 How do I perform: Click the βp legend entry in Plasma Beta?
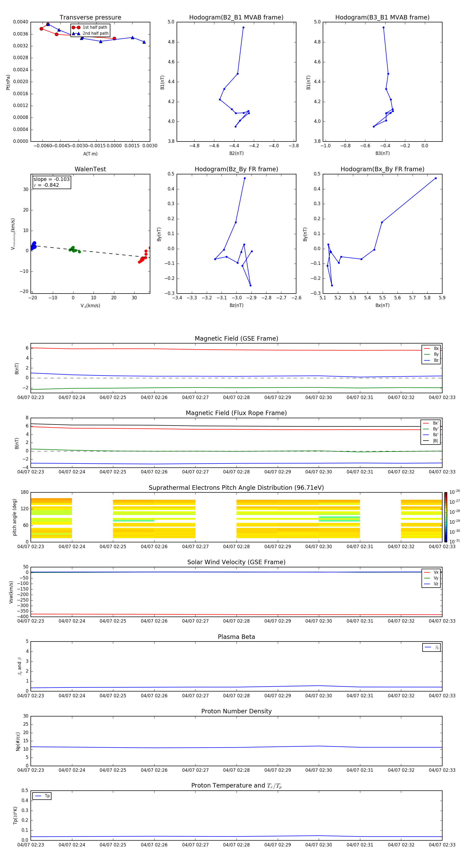pos(431,647)
